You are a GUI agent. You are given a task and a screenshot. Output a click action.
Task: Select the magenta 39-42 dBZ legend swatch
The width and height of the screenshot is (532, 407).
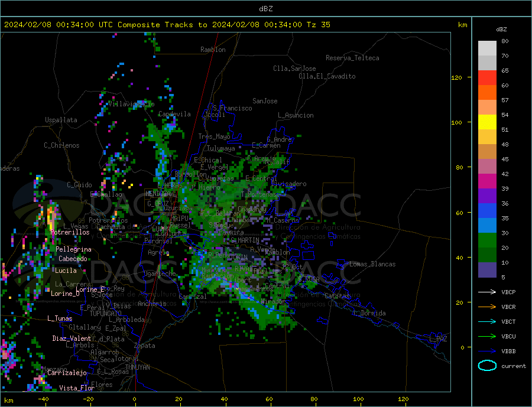point(487,181)
